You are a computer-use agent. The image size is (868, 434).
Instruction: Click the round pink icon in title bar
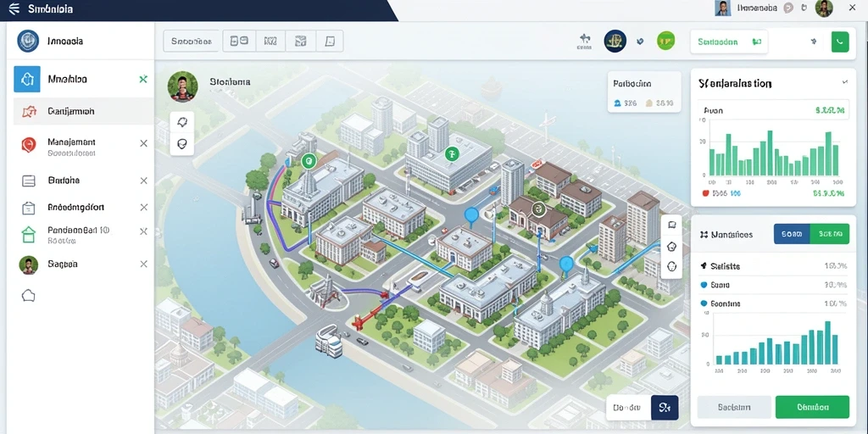point(789,8)
